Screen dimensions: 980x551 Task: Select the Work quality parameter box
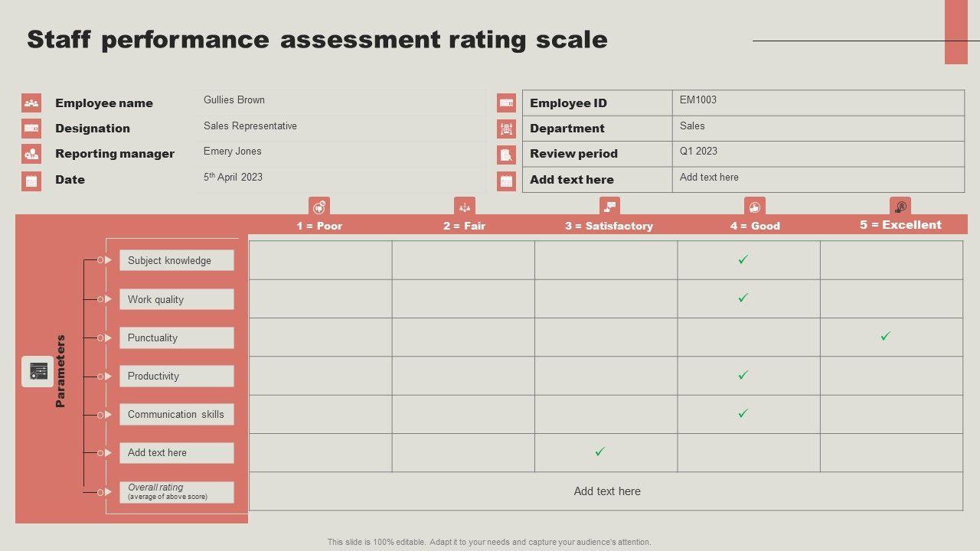[177, 299]
